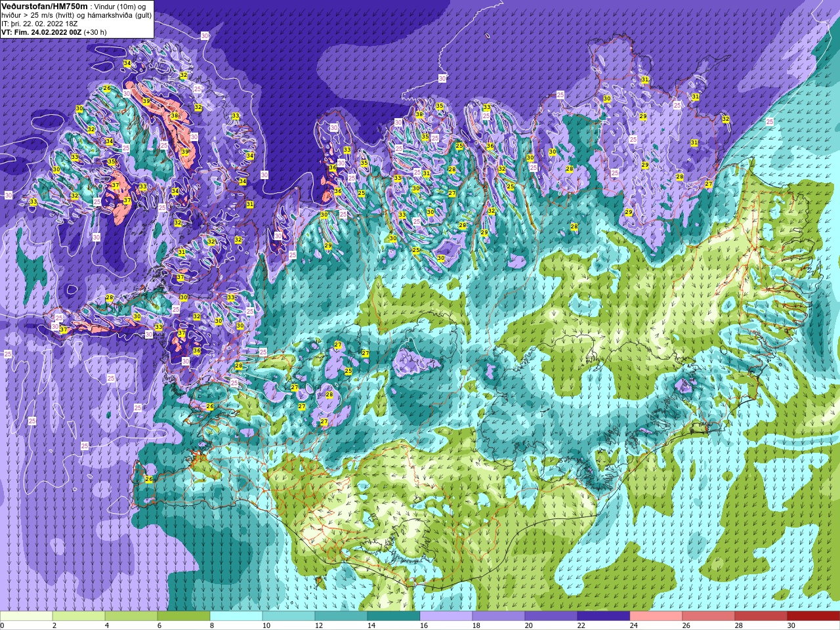Screen dimensions: 840x630
Task: Select the 26–28 salmon red legend swatch
Action: coord(709,616)
